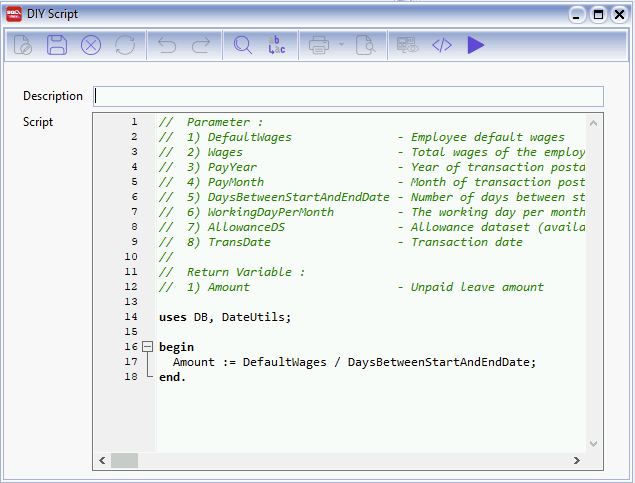Open the Replace text tool

(x=275, y=45)
